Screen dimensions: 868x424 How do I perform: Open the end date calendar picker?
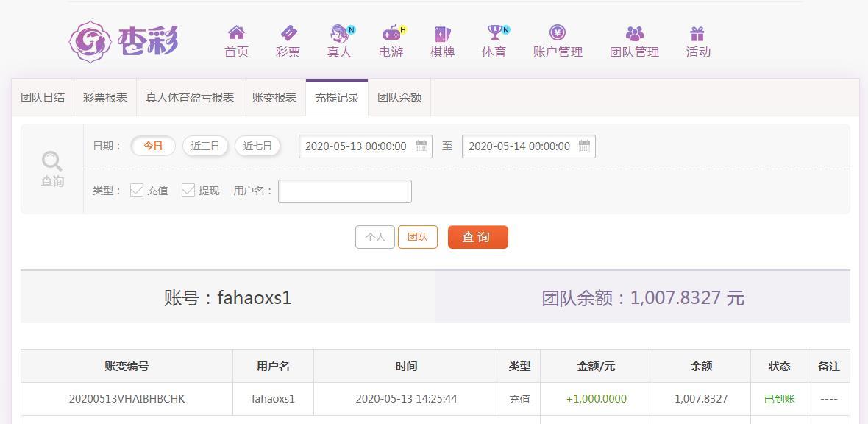(x=584, y=146)
